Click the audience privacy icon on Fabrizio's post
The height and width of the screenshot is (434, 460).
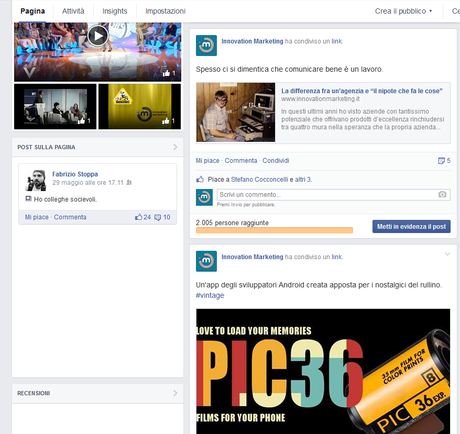click(129, 183)
